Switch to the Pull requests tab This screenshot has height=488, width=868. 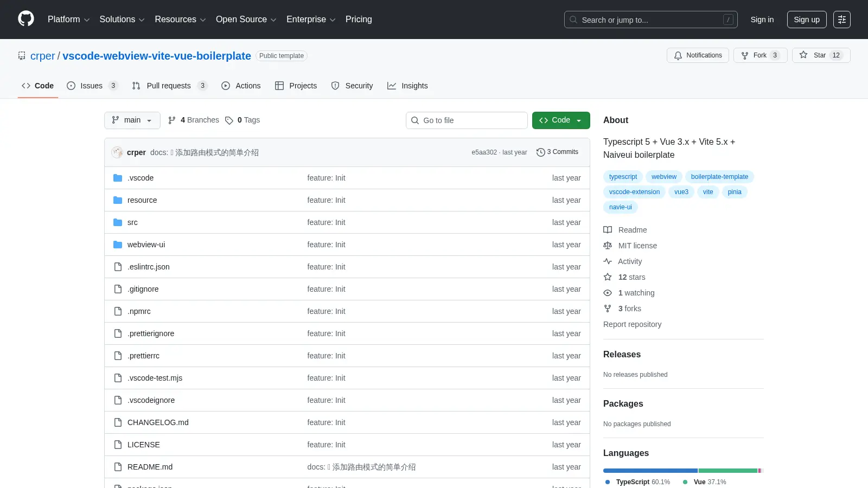pos(169,86)
